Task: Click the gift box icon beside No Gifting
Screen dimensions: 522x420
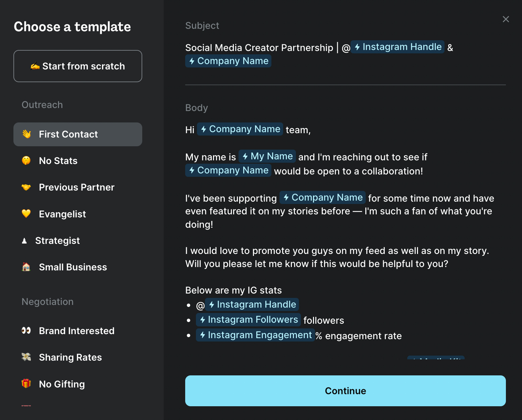Action: pos(26,383)
